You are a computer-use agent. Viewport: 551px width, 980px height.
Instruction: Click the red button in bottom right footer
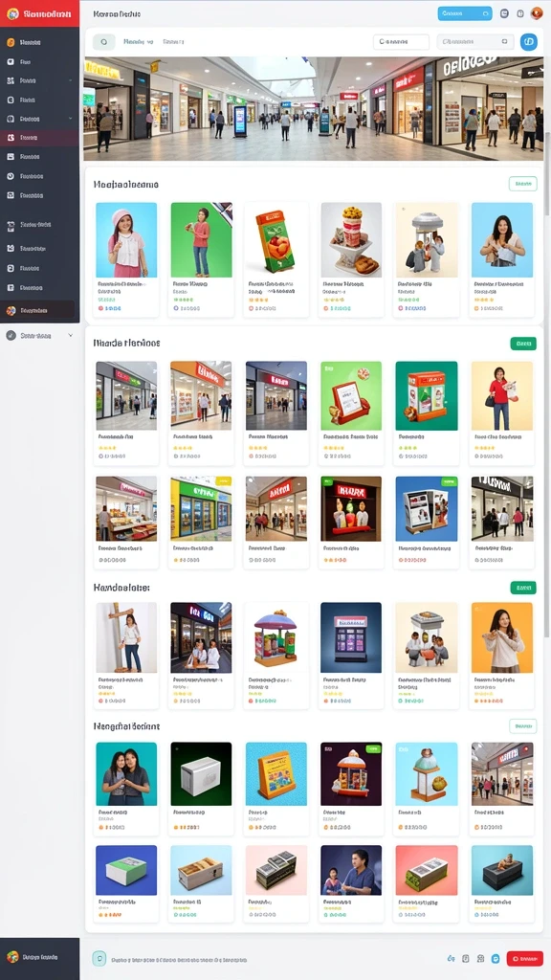525,958
